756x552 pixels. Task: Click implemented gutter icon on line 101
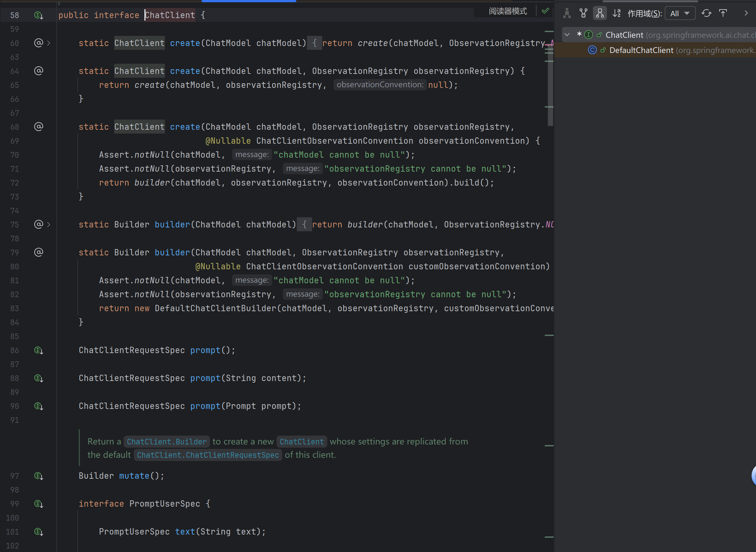click(39, 532)
